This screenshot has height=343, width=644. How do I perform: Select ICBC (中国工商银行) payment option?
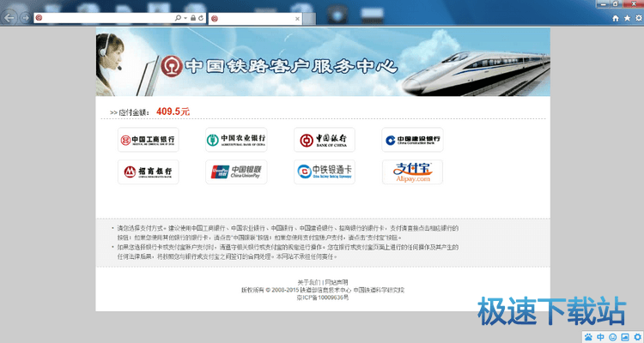[148, 140]
